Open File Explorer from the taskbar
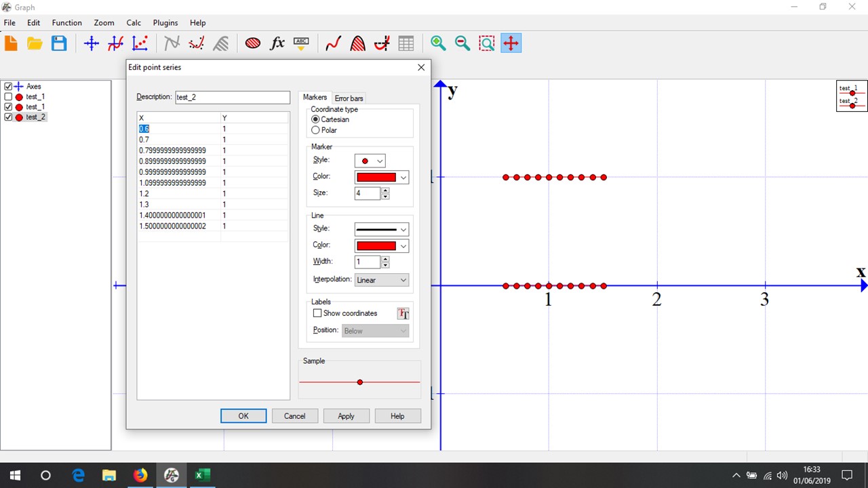868x488 pixels. point(109,475)
